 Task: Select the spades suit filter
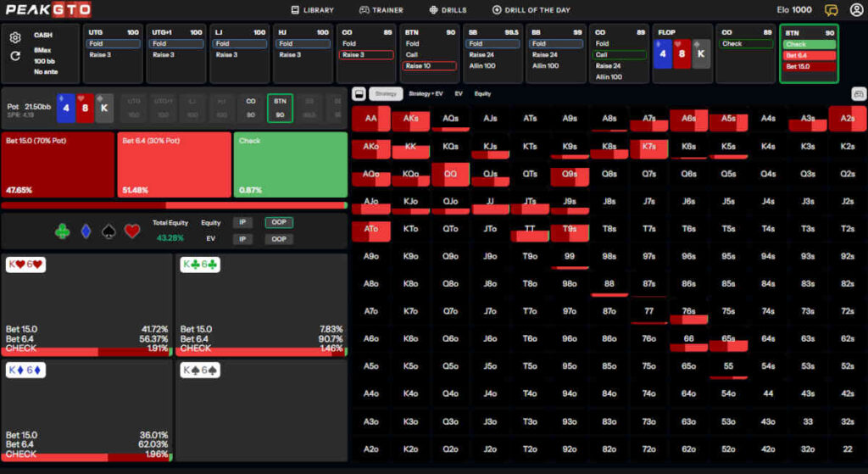pos(108,231)
